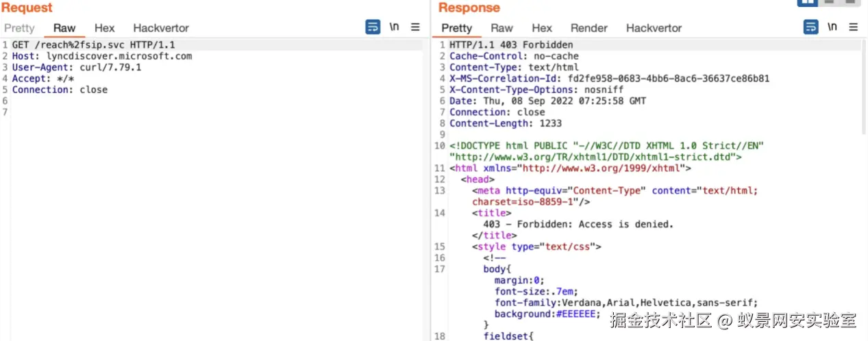Click the 'Accept: */*' request header
Viewport: 868px width, 341px height.
[42, 78]
